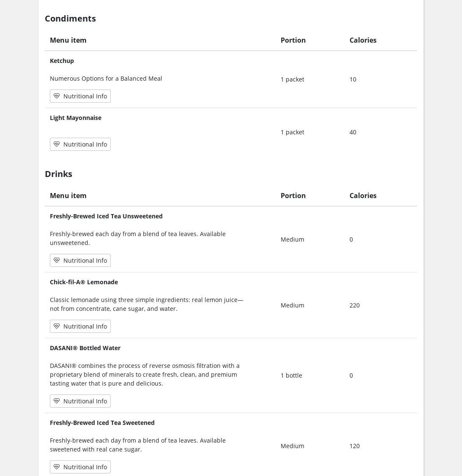The width and height of the screenshot is (462, 476).
Task: Click the heart icon under Chick-fil-A Lemonade
Action: (x=57, y=326)
